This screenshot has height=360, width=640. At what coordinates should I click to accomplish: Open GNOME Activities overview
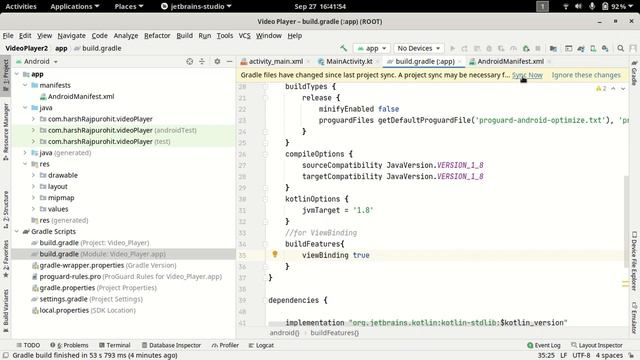coord(21,7)
